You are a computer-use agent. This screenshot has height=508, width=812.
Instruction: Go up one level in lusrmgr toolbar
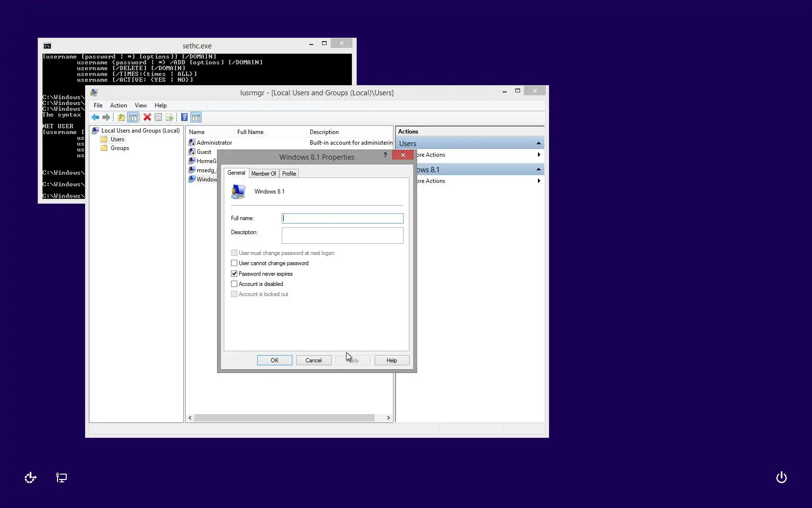[x=121, y=117]
